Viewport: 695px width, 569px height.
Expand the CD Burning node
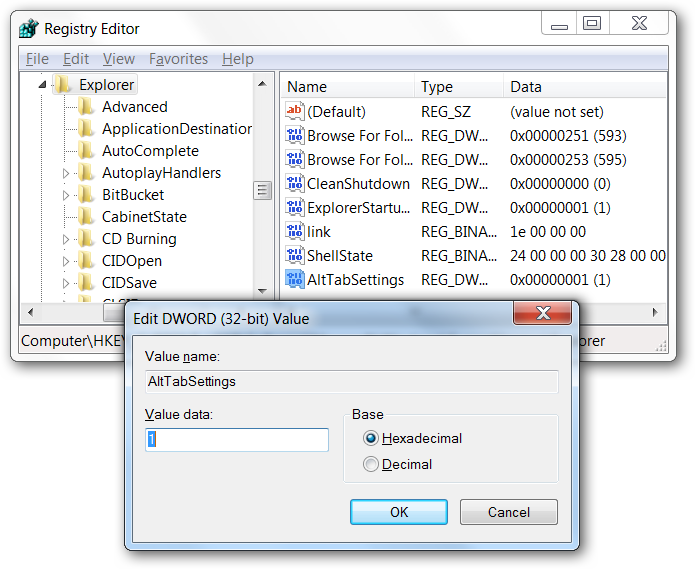tap(66, 239)
